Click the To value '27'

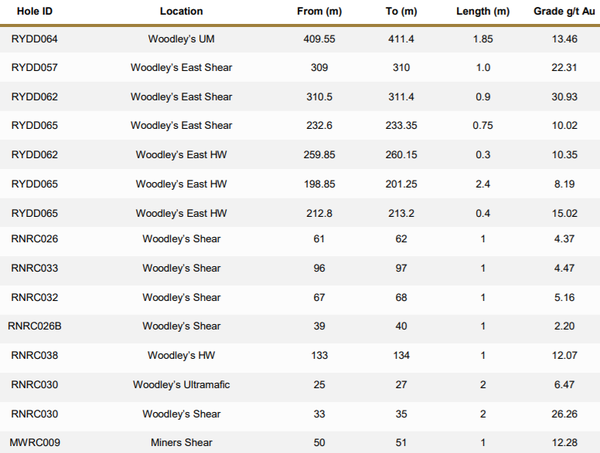(401, 385)
